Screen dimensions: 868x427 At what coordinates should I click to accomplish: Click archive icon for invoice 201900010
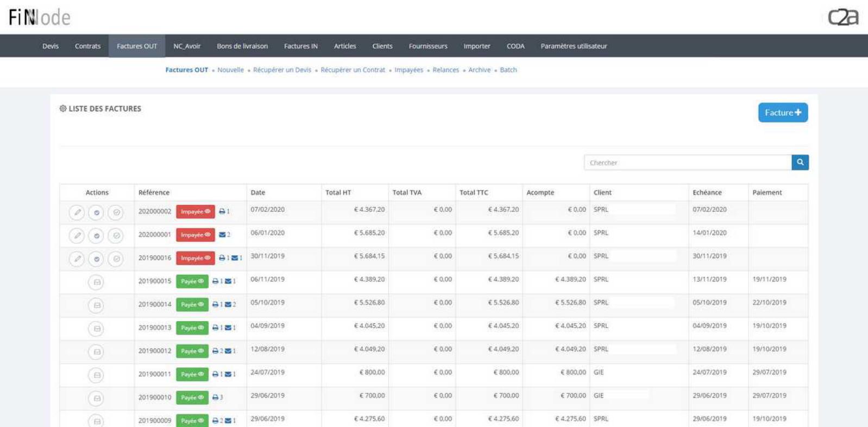click(x=96, y=399)
